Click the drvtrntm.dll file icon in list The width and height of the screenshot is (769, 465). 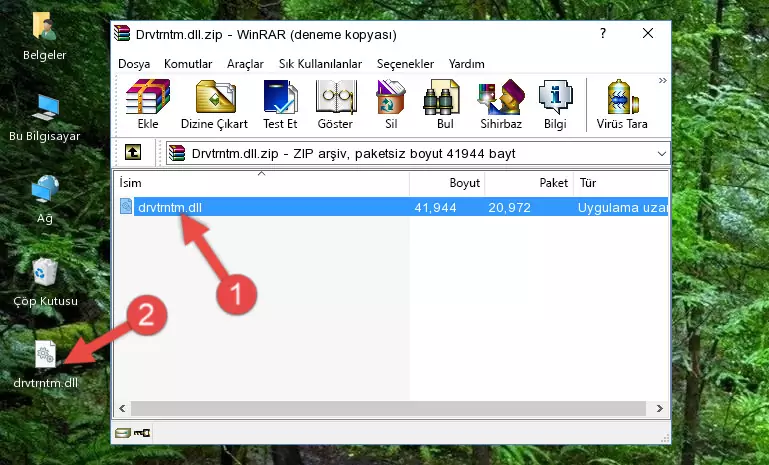(126, 207)
